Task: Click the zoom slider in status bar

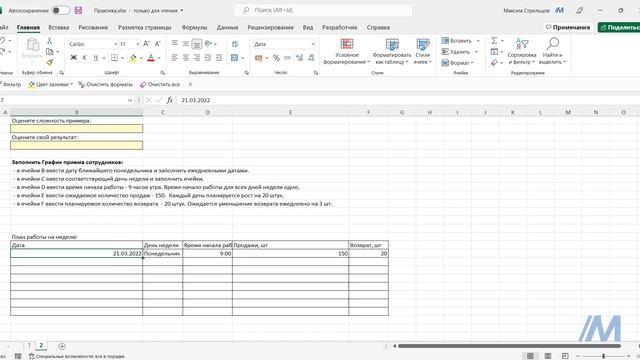Action: [604, 356]
